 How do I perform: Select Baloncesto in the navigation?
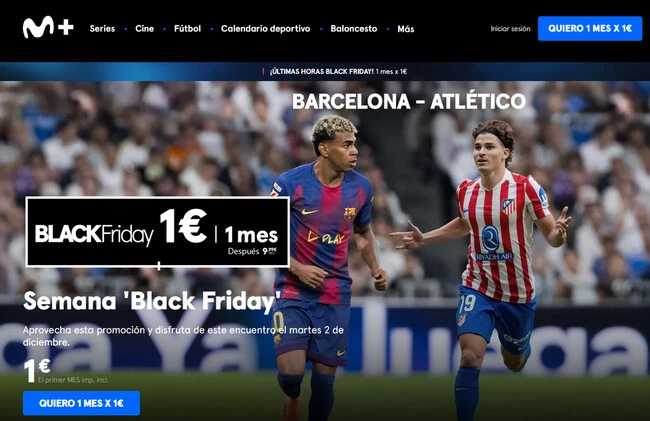[x=354, y=29]
